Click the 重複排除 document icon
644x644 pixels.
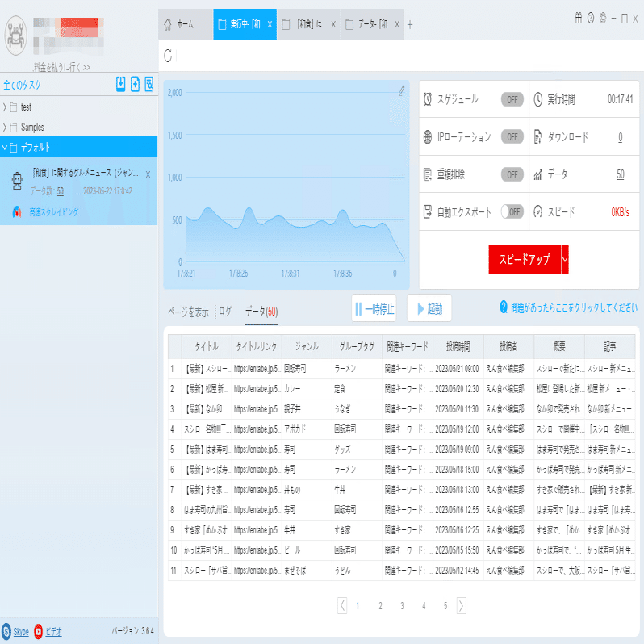428,174
